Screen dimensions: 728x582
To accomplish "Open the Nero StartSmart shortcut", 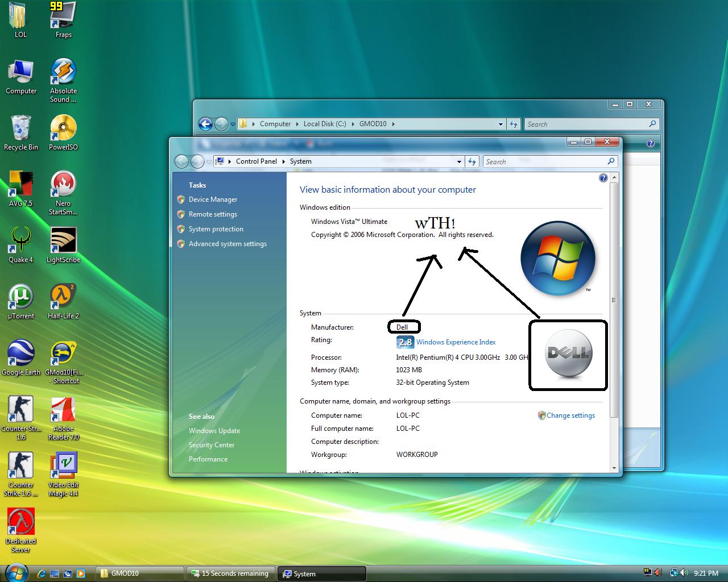I will (63, 193).
